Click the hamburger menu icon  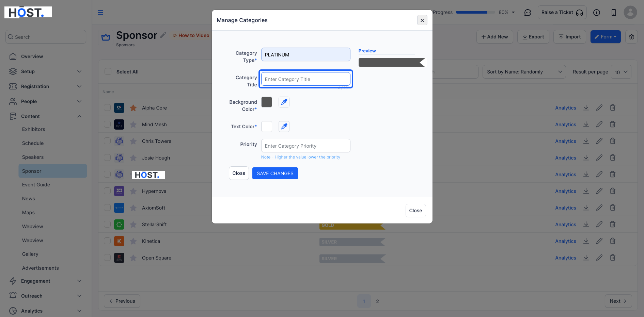click(100, 13)
